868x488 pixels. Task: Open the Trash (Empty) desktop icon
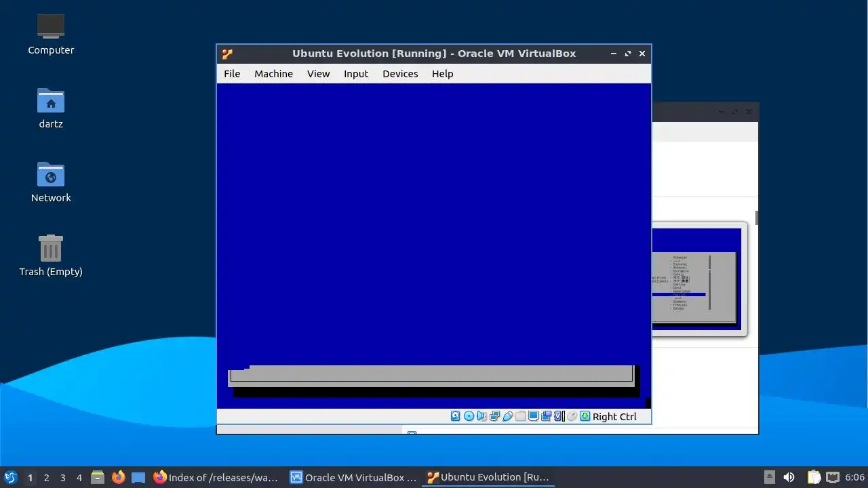click(51, 256)
